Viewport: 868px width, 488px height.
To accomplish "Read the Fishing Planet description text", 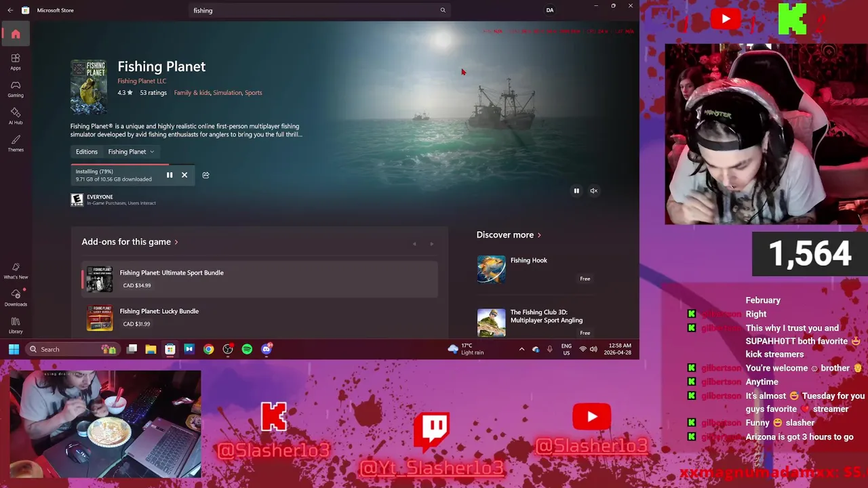I will click(x=186, y=130).
